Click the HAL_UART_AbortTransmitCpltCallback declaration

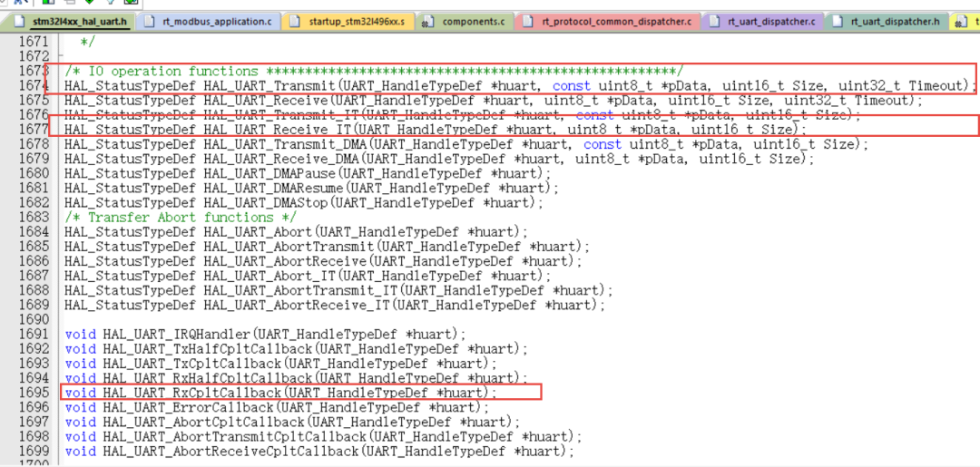point(323,436)
